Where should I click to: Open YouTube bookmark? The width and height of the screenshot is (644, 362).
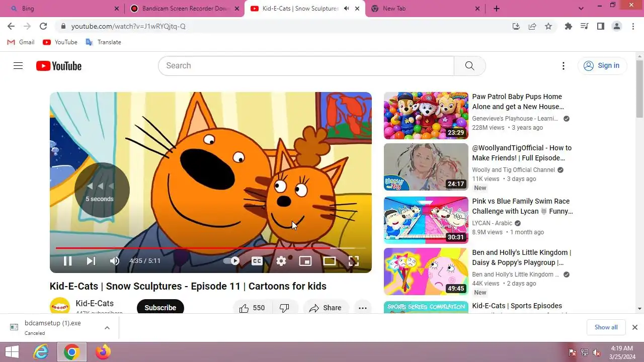[x=60, y=42]
